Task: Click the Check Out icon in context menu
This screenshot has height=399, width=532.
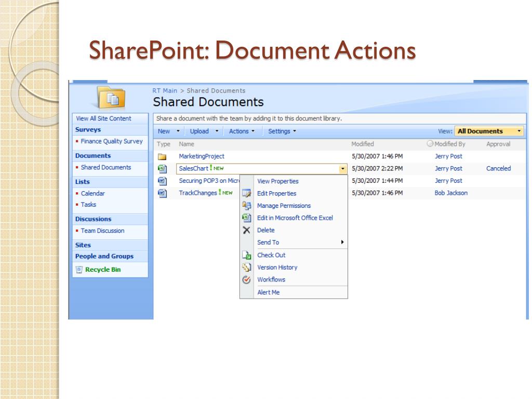Action: [x=246, y=255]
